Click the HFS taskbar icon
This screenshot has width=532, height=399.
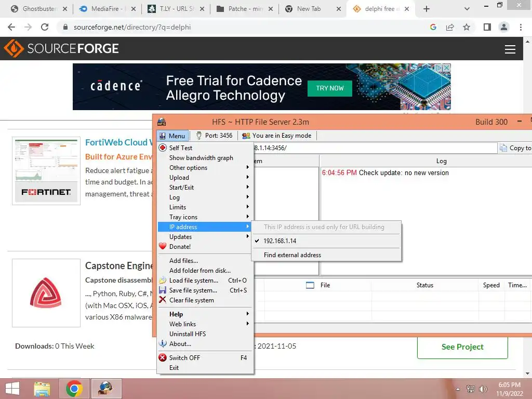tap(106, 389)
